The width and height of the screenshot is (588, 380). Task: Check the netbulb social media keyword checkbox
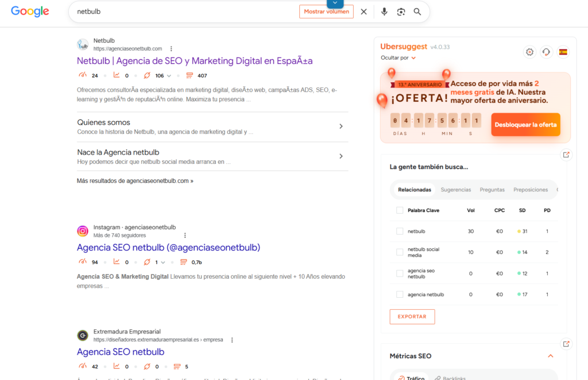click(400, 252)
